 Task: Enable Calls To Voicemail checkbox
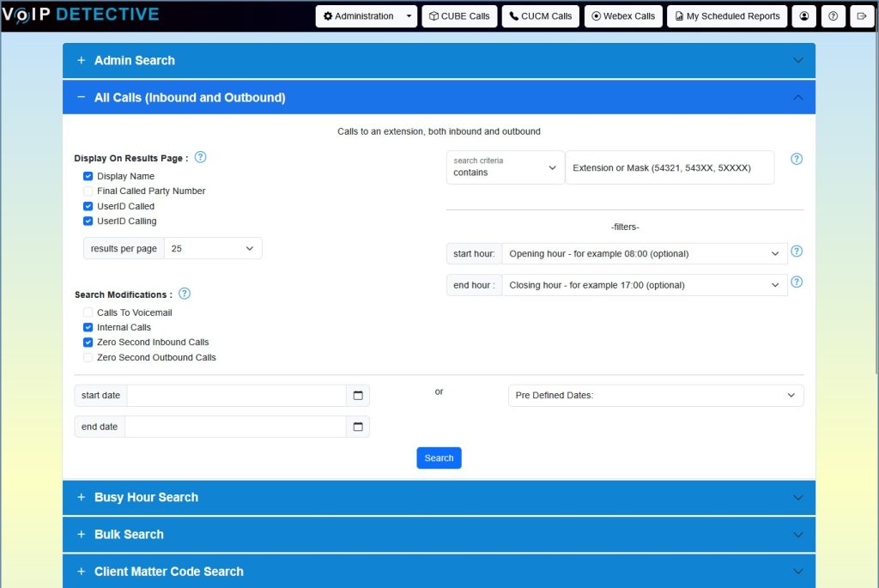coord(88,312)
